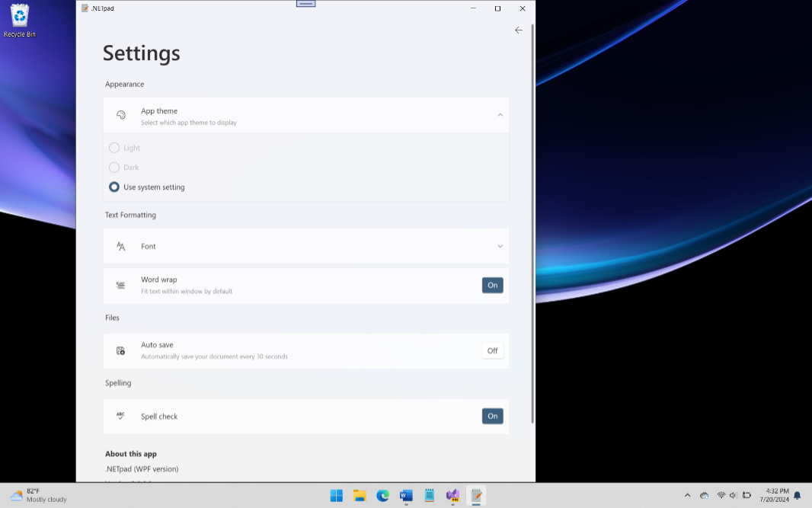Screen dimensions: 812x508
Task: Disable Spell check toggle
Action: click(x=493, y=416)
